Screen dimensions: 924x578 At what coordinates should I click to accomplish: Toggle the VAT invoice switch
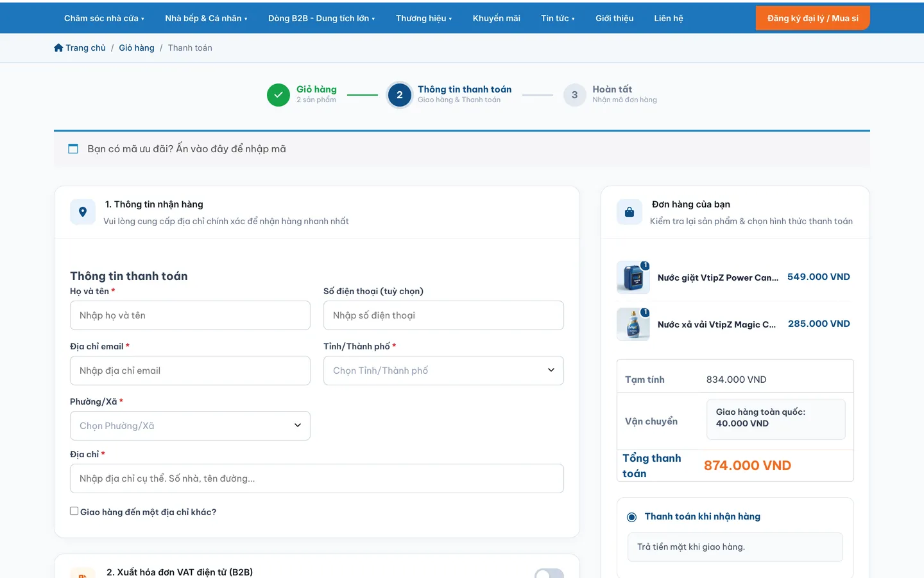[549, 573]
